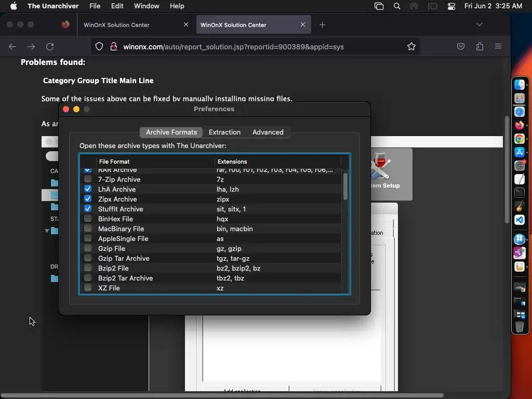Check the AppleSingle File checkbox
532x399 pixels.
(x=88, y=238)
